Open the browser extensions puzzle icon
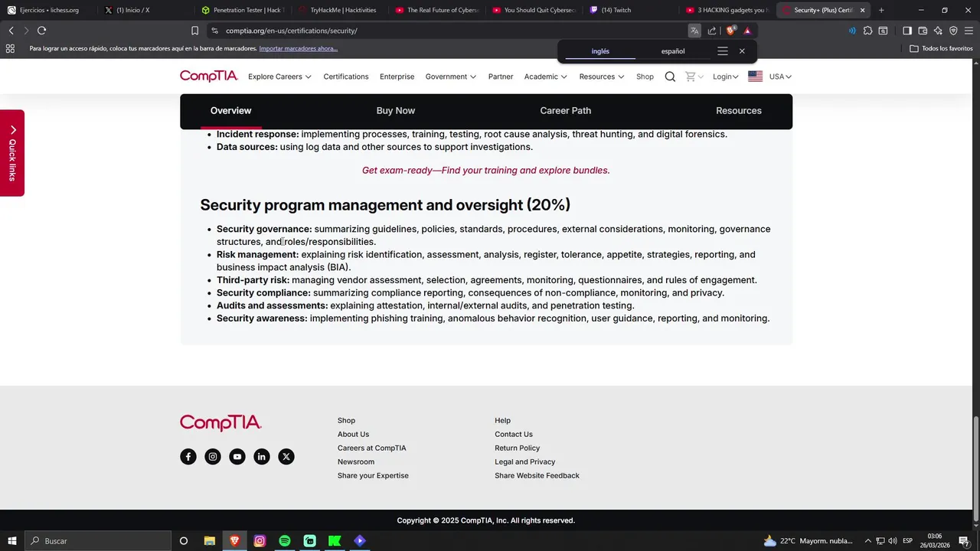Viewport: 980px width, 551px height. click(867, 31)
